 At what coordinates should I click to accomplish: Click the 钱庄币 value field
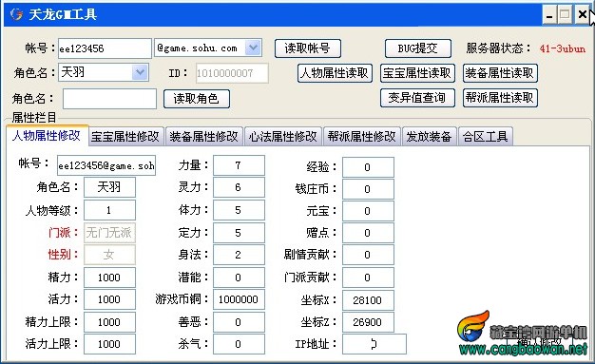point(368,189)
